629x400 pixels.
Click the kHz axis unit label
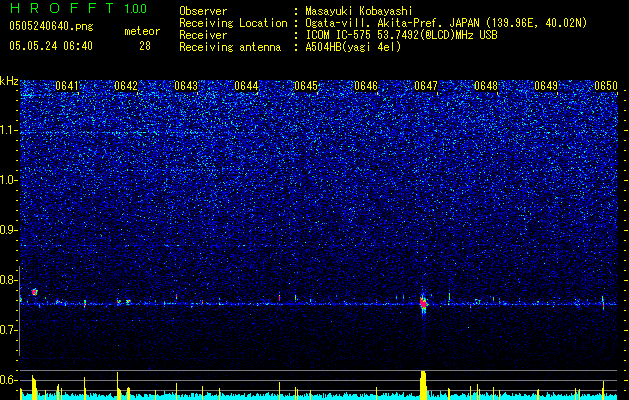9,81
